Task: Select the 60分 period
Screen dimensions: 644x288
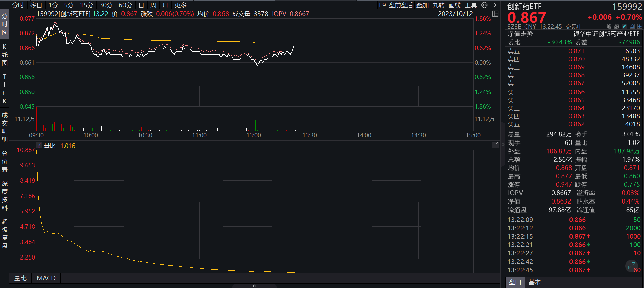Action: [x=126, y=5]
